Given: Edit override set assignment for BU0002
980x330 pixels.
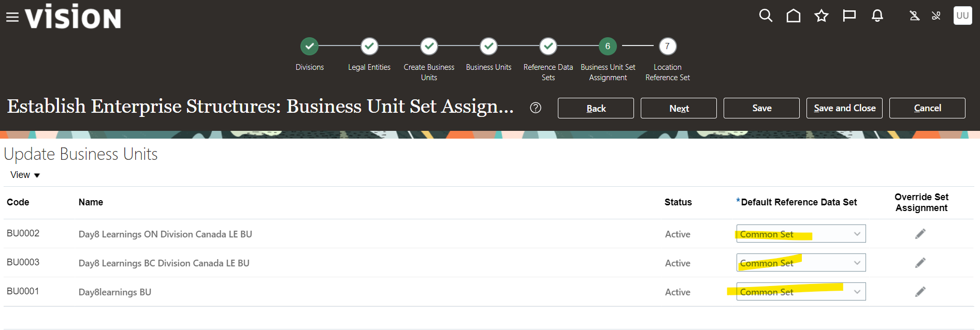Looking at the screenshot, I should pos(920,234).
